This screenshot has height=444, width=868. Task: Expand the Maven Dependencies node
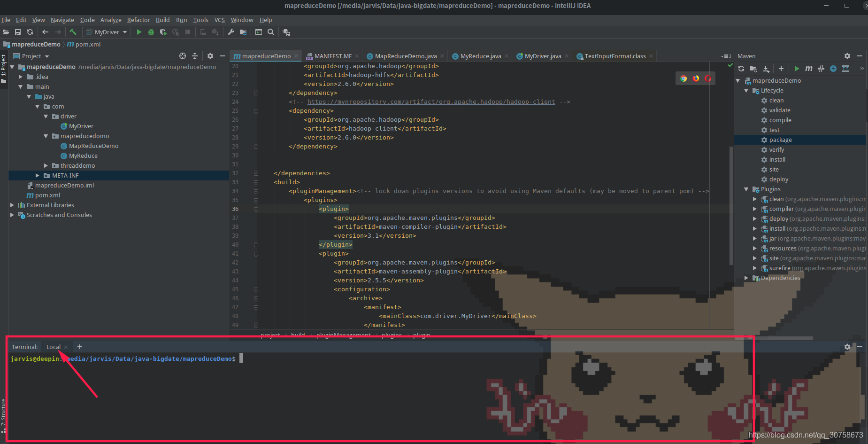pos(746,278)
